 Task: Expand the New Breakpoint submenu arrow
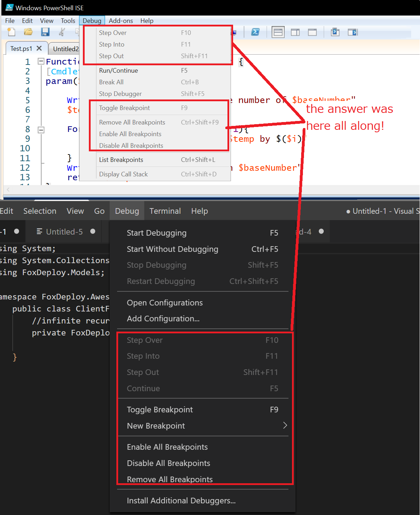(285, 425)
